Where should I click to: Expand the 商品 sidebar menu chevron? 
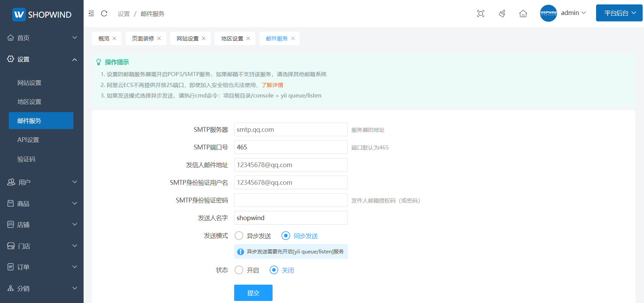[x=75, y=203]
